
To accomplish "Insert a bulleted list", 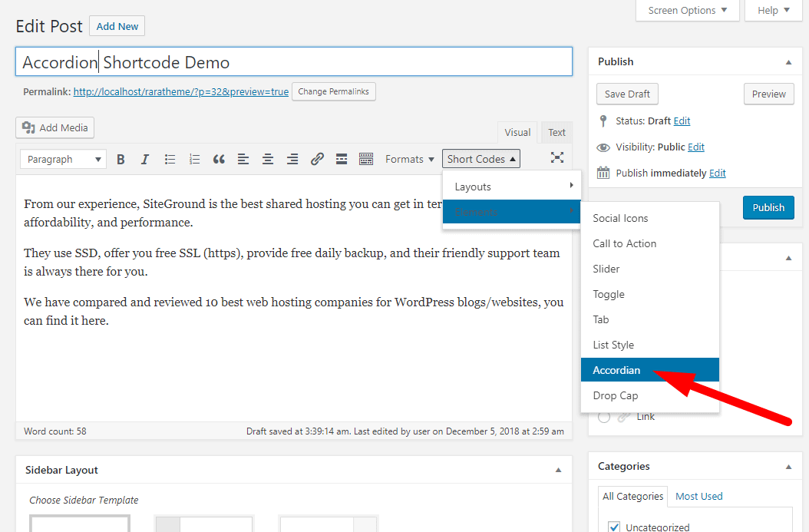I will click(x=170, y=160).
